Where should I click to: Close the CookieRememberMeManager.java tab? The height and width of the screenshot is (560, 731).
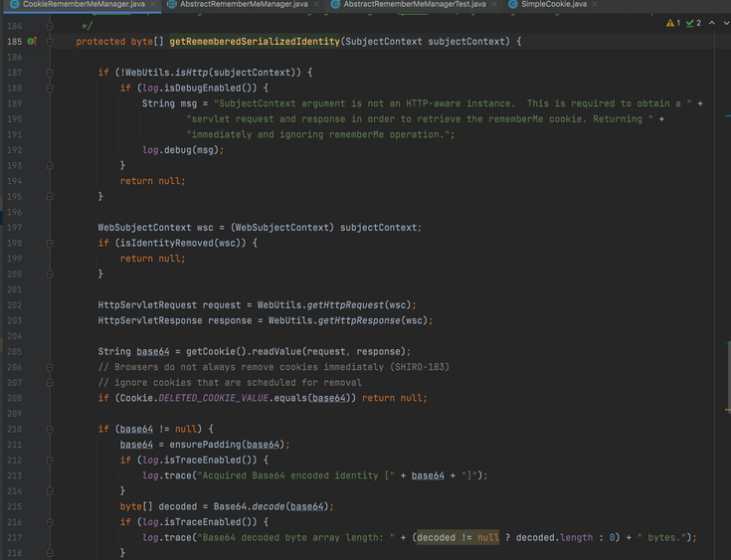pyautogui.click(x=153, y=4)
